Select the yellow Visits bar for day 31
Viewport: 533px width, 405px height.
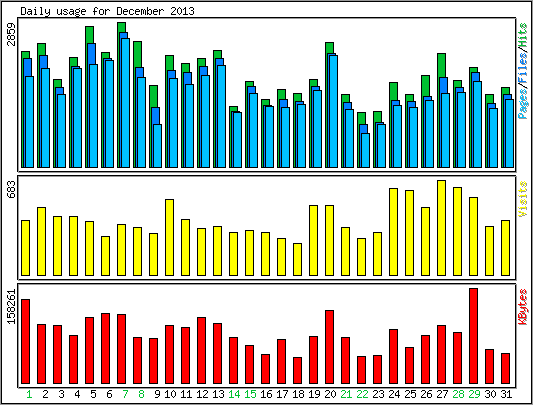(505, 248)
